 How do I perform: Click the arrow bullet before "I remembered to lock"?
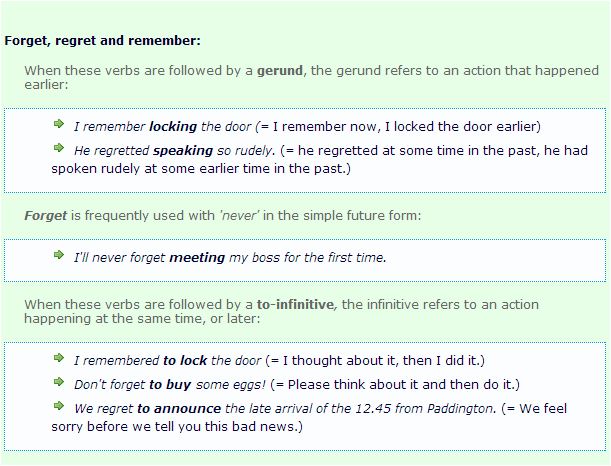coord(59,357)
